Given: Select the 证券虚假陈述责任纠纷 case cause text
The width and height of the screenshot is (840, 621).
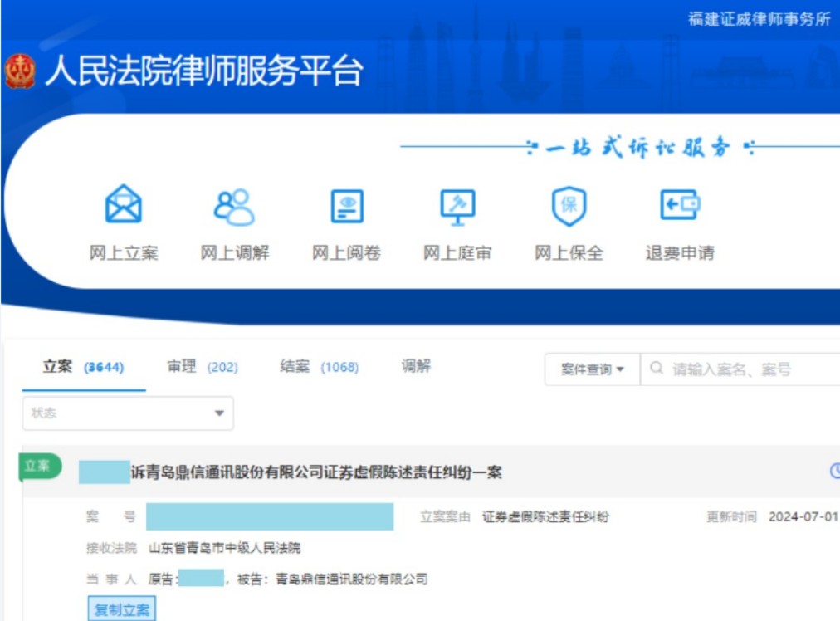Looking at the screenshot, I should [545, 516].
